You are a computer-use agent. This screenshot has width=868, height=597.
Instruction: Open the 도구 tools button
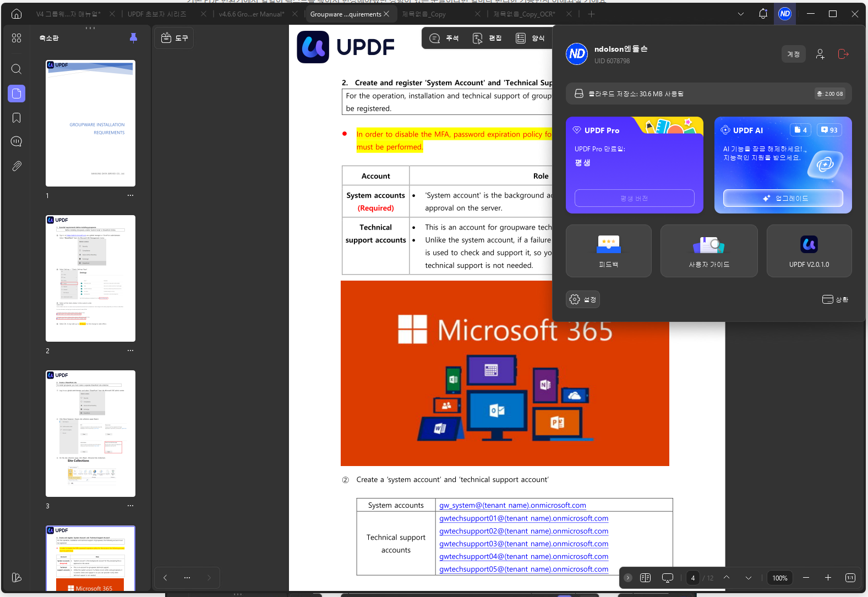coord(174,38)
